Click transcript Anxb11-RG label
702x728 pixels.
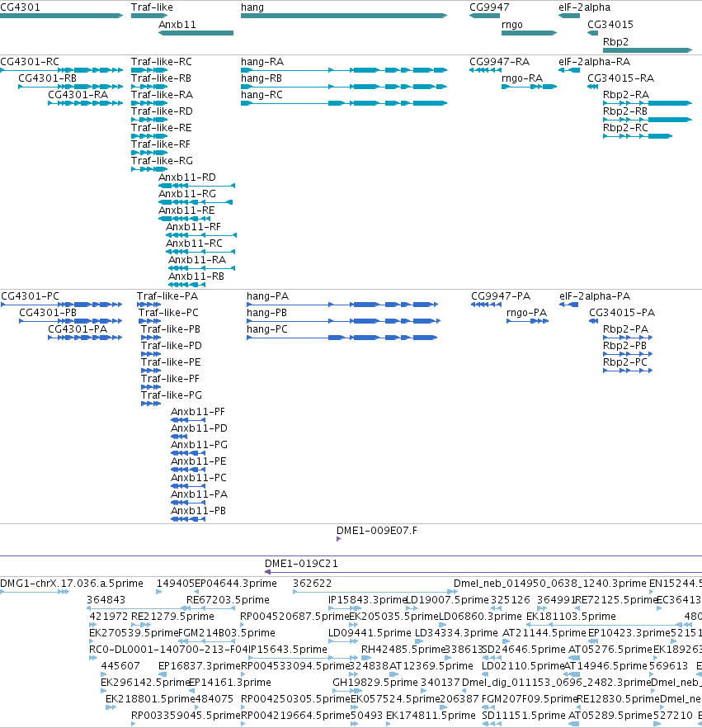pos(187,194)
